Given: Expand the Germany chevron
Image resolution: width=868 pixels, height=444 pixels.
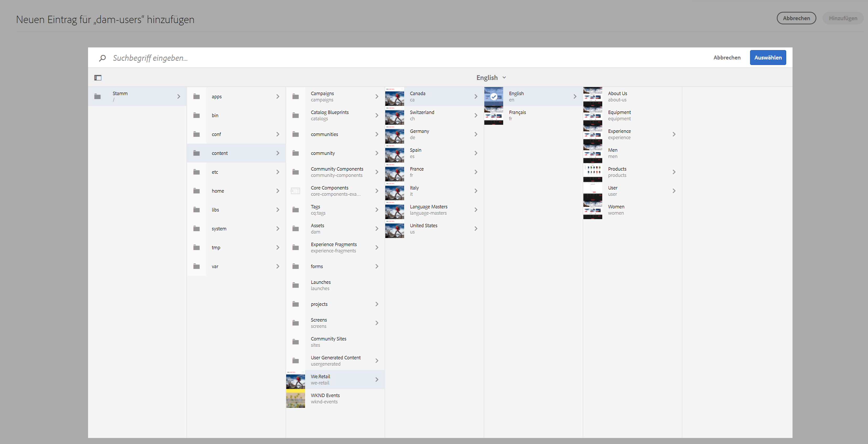Looking at the screenshot, I should pyautogui.click(x=476, y=134).
